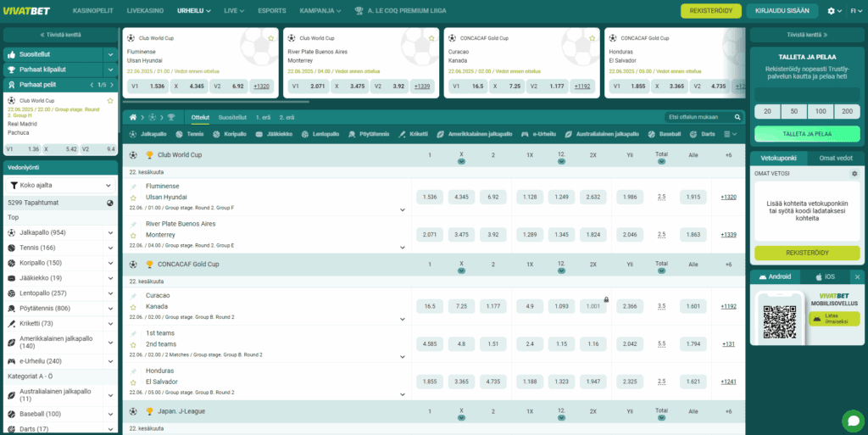The height and width of the screenshot is (435, 868).
Task: Go to previous Parhaat pelit match
Action: point(92,85)
